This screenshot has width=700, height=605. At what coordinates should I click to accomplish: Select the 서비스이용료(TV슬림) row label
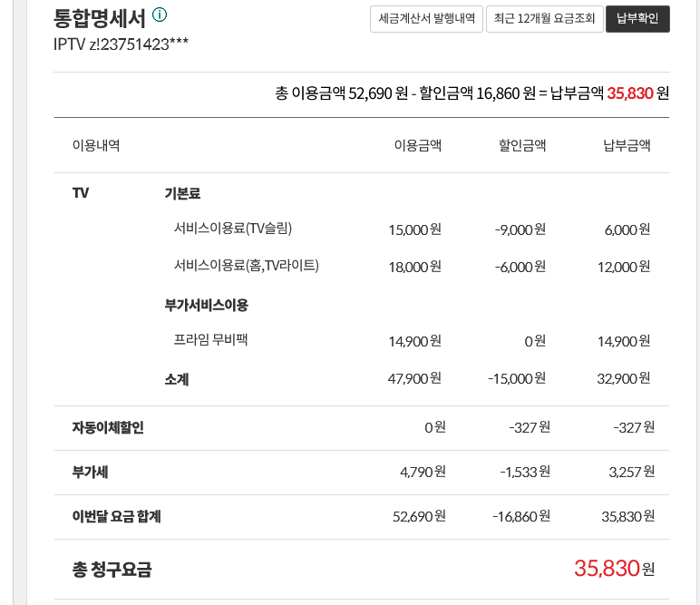tap(233, 229)
